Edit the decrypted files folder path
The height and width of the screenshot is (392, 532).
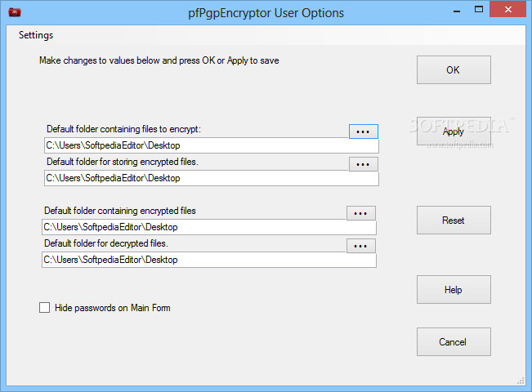coord(209,260)
